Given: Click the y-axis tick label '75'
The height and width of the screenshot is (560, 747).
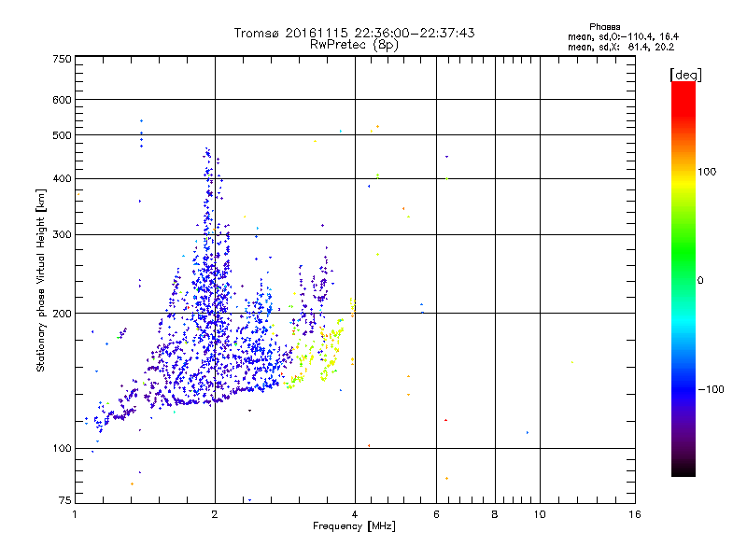Looking at the screenshot, I should click(65, 500).
